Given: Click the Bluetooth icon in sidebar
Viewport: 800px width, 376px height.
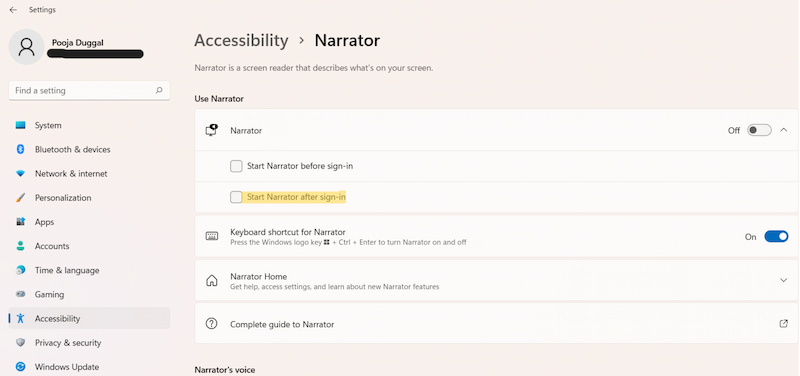Looking at the screenshot, I should (x=20, y=149).
